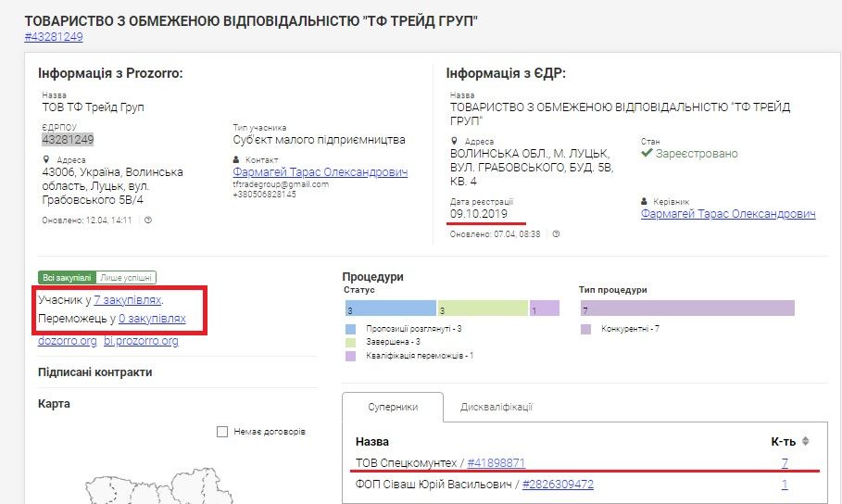Click the email tftradegroup@gmail.com
Screen dimensions: 842x504
tap(281, 183)
